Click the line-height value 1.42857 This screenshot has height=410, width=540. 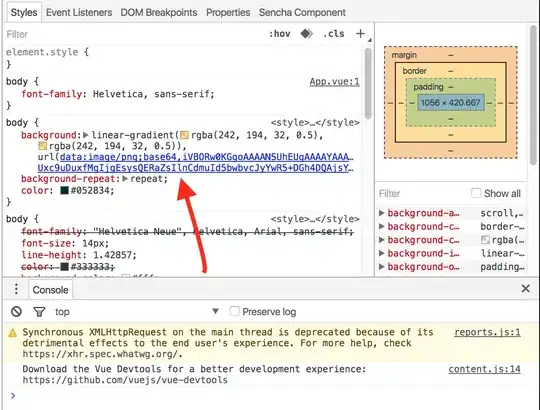113,255
